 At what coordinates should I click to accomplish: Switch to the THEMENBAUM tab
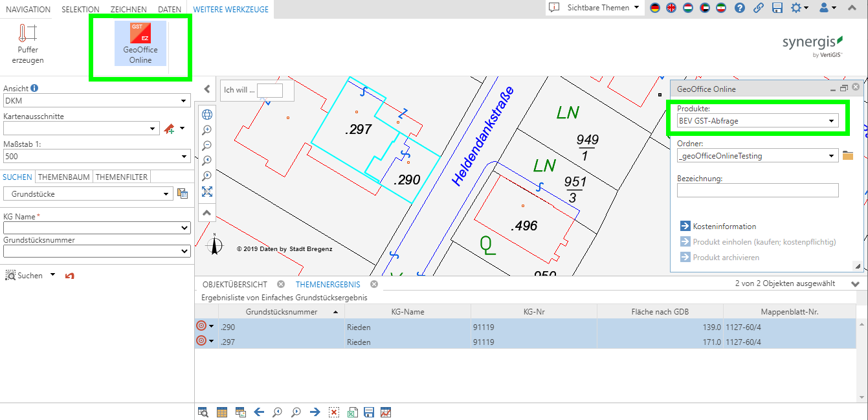tap(63, 176)
